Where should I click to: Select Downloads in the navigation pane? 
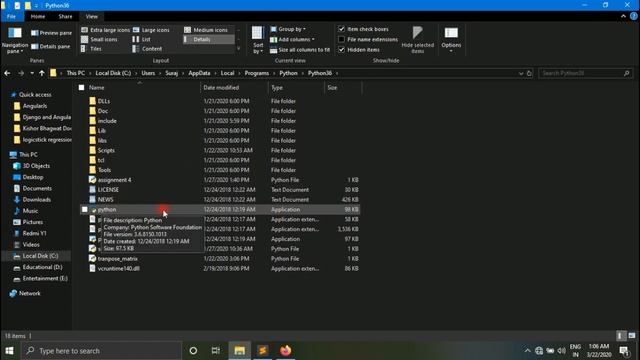36,200
